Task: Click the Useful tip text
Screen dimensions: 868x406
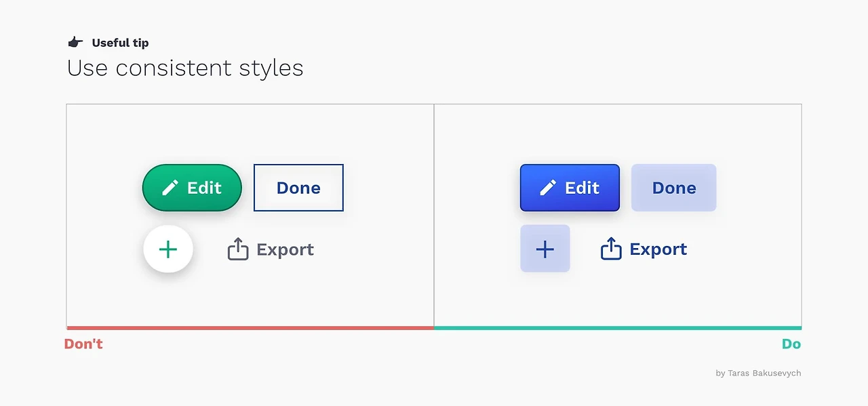Action: point(120,43)
